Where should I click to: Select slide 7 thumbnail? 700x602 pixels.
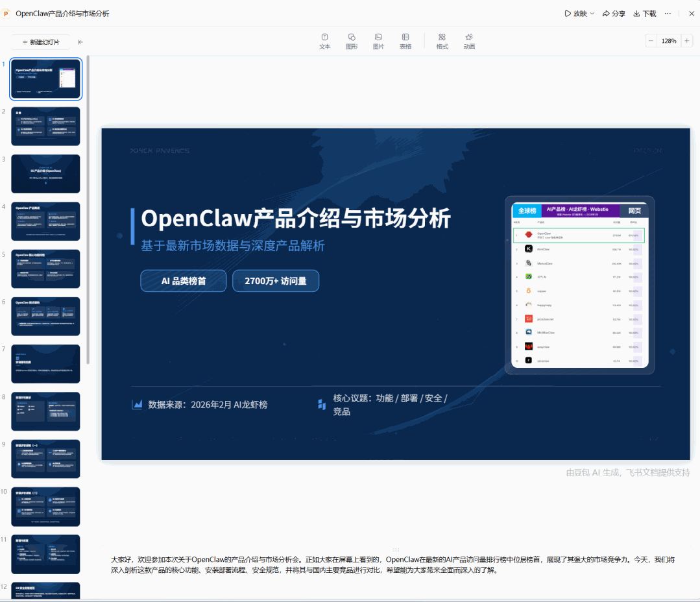45,364
